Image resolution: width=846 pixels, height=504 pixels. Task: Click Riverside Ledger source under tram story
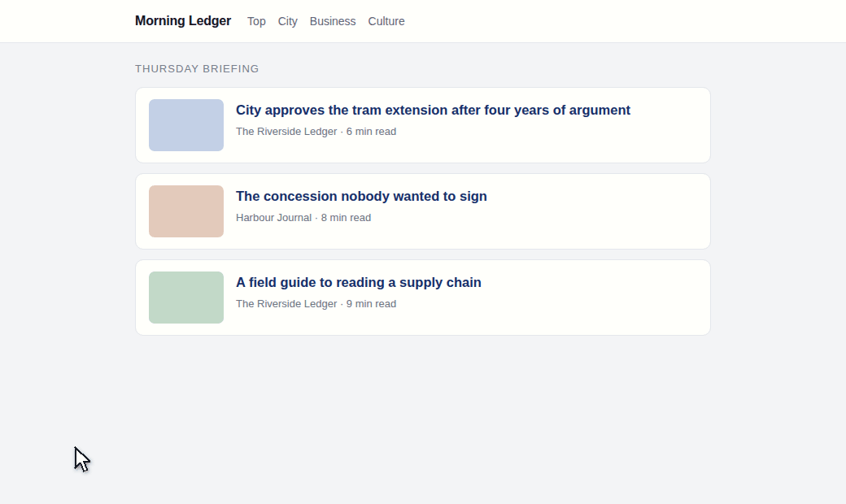286,132
